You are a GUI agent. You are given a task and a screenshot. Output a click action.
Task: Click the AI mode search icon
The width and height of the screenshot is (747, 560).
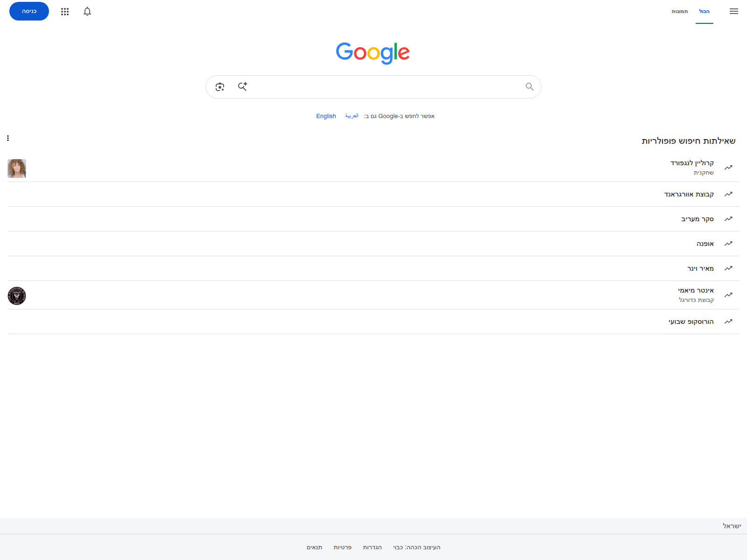tap(243, 86)
